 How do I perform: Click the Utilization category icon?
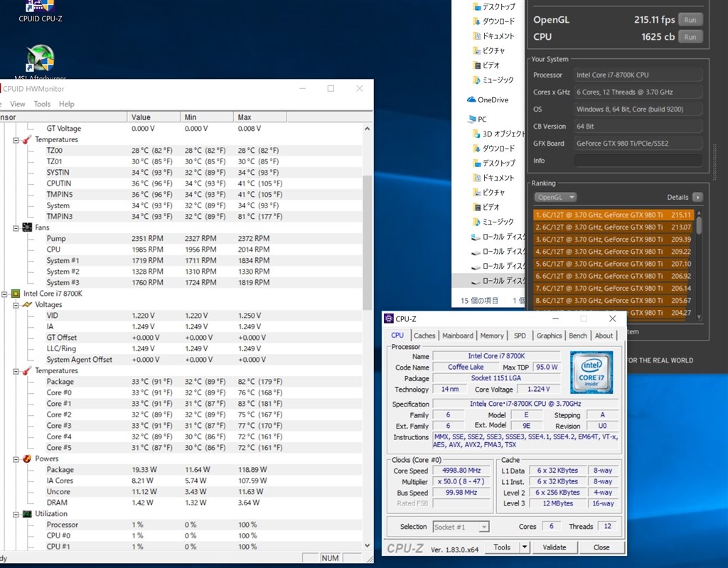[26, 513]
